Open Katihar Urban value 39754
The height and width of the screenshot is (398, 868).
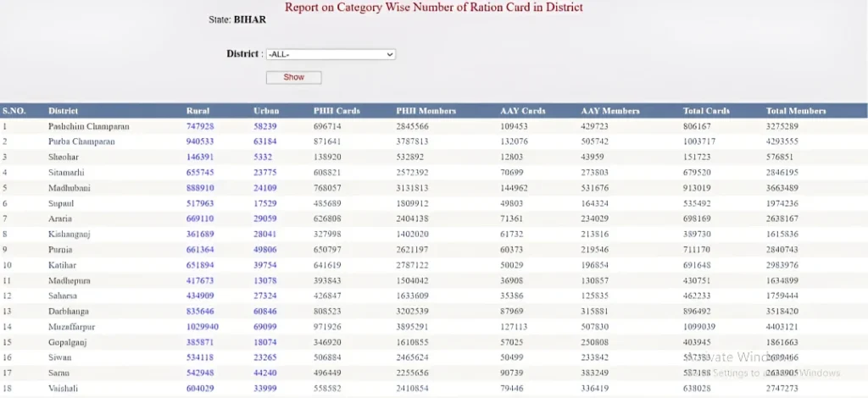tap(265, 265)
